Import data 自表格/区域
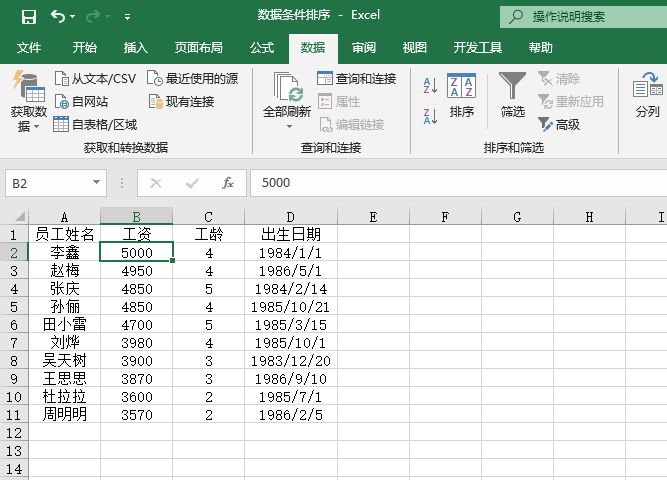Screen dimensions: 667x480 coord(95,125)
